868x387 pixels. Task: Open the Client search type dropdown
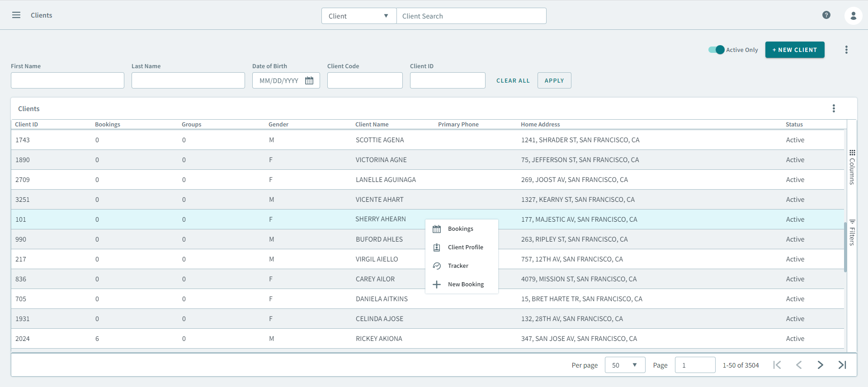click(359, 16)
